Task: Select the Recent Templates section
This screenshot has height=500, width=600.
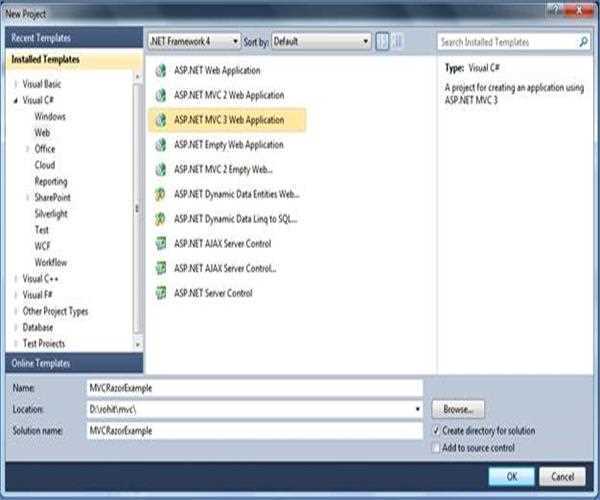Action: pyautogui.click(x=42, y=38)
